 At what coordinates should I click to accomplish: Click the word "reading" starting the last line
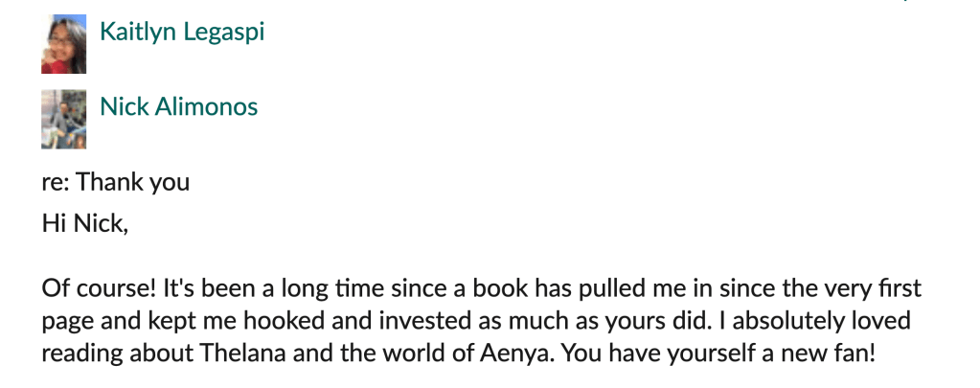(x=78, y=352)
